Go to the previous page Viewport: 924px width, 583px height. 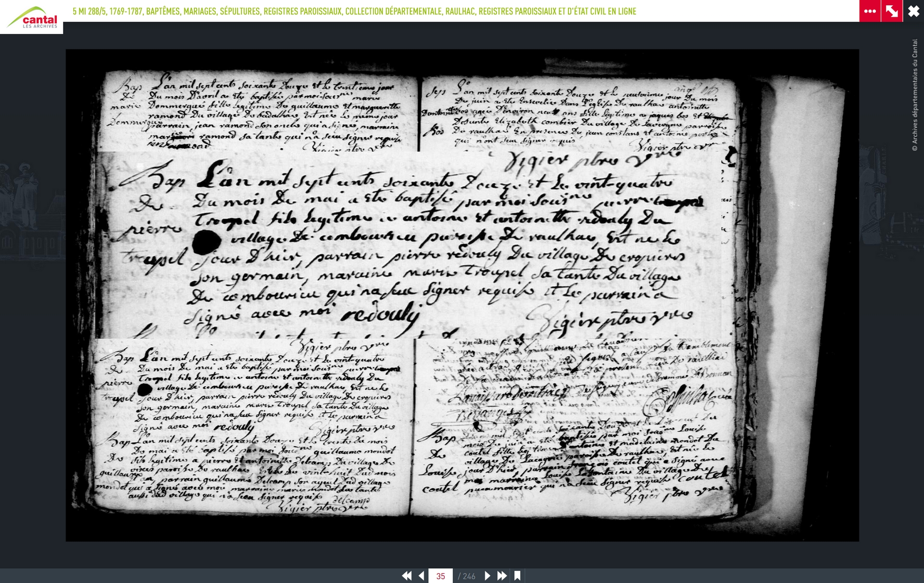(x=422, y=576)
